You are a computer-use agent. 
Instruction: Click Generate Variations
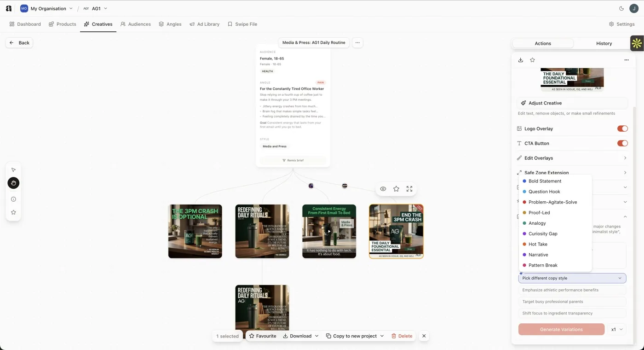561,329
